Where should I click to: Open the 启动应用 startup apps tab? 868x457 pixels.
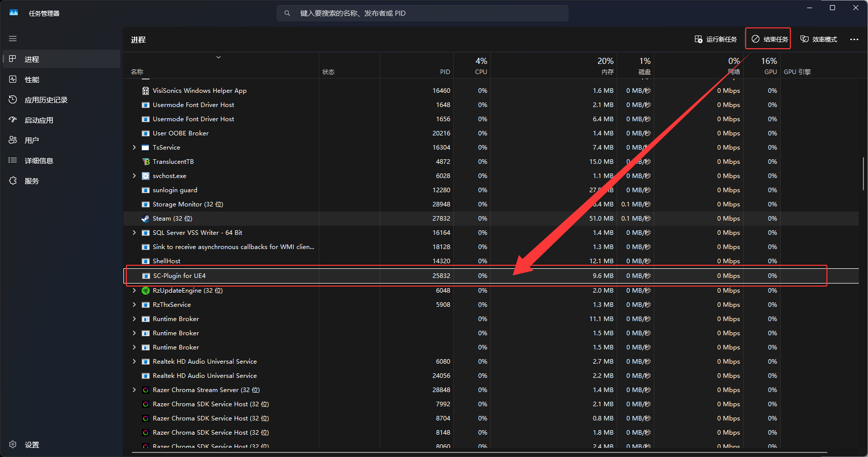(61, 120)
